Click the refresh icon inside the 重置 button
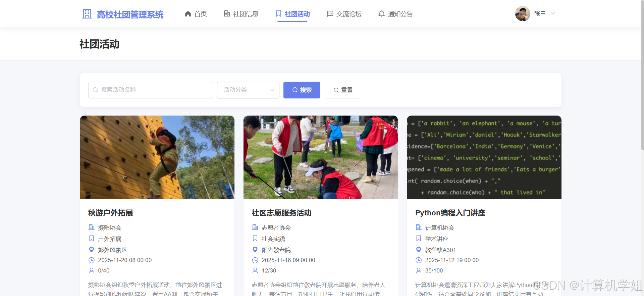Viewport: 644px width, 296px height. tap(336, 90)
